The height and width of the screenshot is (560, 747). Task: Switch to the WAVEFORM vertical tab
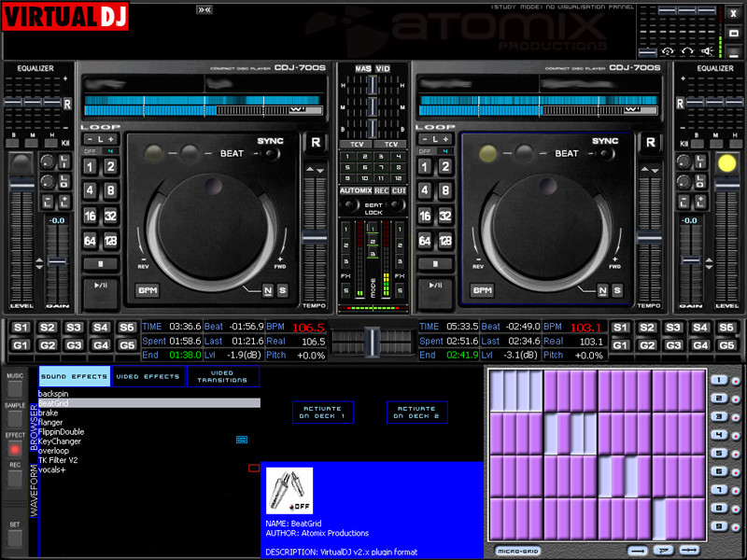pyautogui.click(x=34, y=491)
